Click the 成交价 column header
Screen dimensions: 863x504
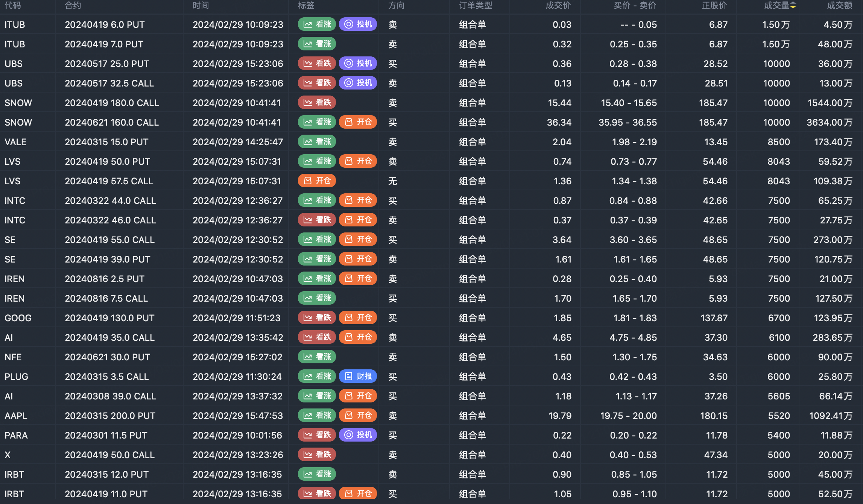point(558,5)
